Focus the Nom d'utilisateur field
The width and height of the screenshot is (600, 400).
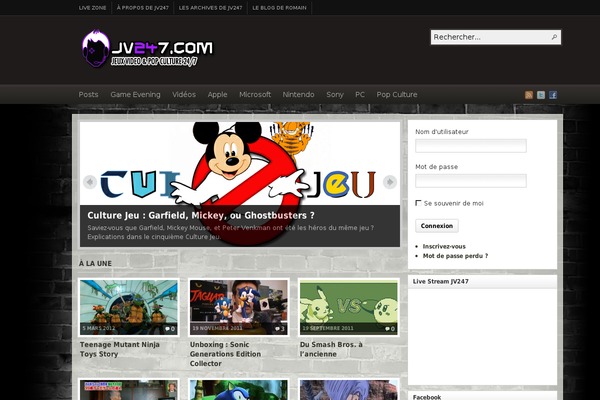471,146
